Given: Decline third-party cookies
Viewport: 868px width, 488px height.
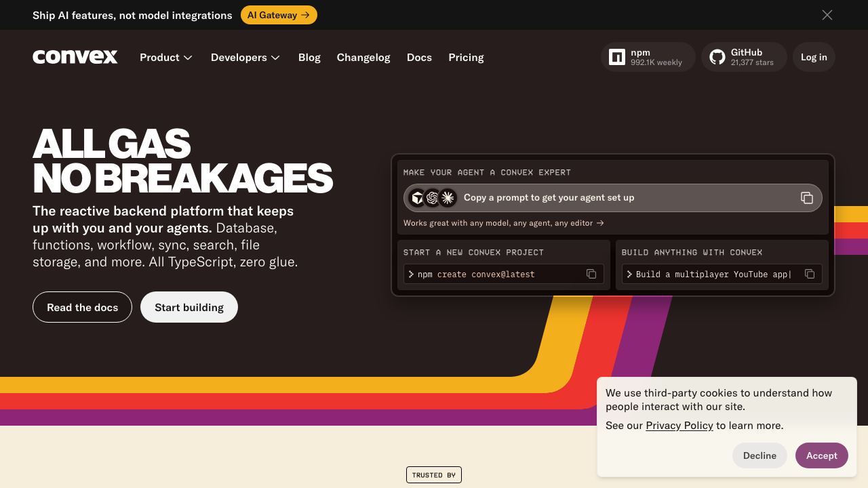Looking at the screenshot, I should (x=759, y=455).
